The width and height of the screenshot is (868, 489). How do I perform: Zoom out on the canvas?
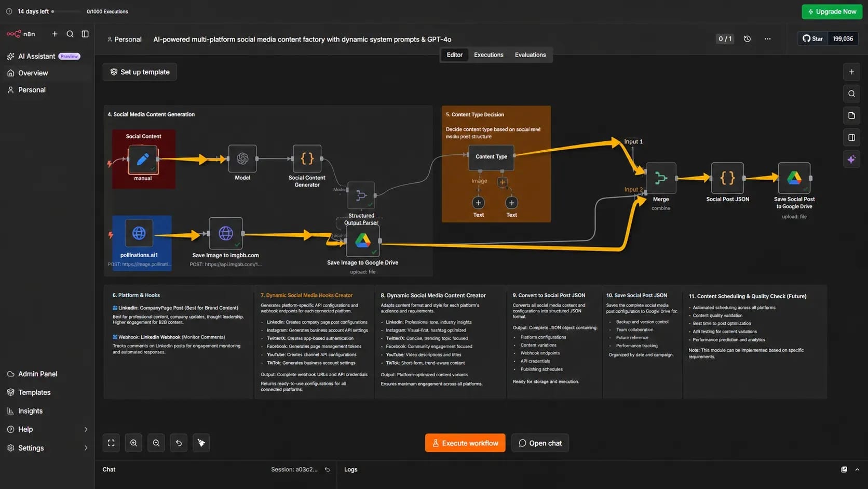click(x=156, y=443)
